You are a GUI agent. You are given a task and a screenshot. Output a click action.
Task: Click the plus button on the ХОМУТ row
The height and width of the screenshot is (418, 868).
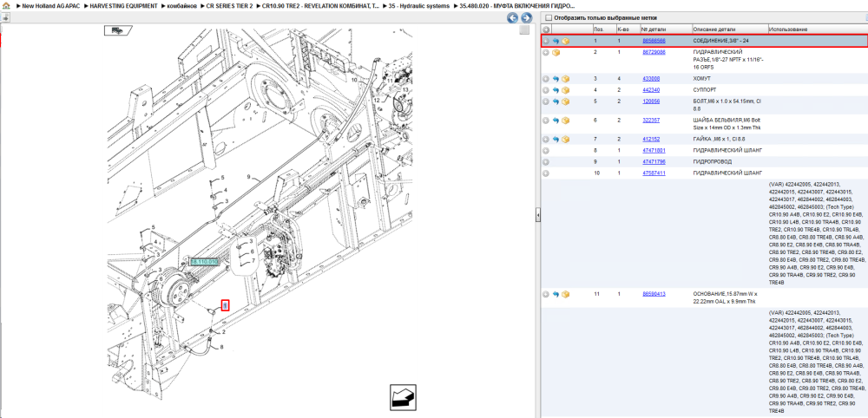pyautogui.click(x=546, y=79)
